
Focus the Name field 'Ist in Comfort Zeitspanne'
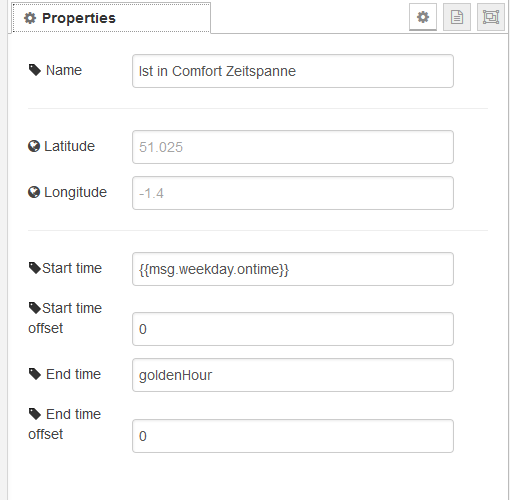[293, 71]
